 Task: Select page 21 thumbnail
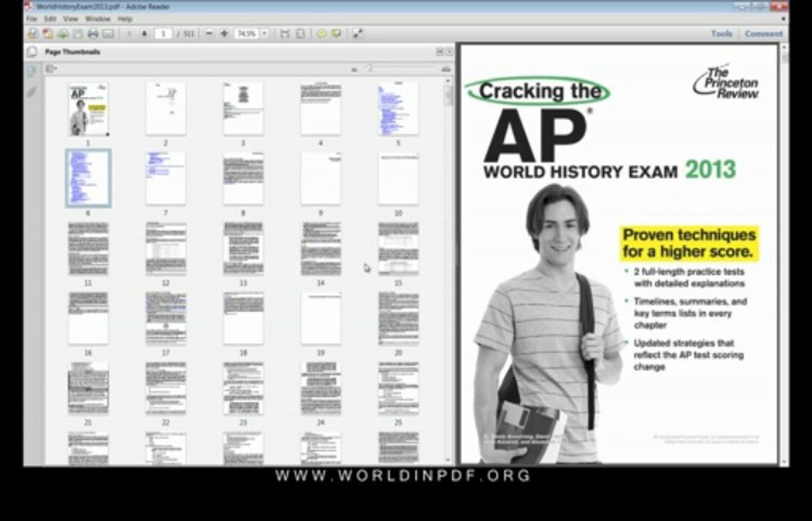pyautogui.click(x=88, y=388)
